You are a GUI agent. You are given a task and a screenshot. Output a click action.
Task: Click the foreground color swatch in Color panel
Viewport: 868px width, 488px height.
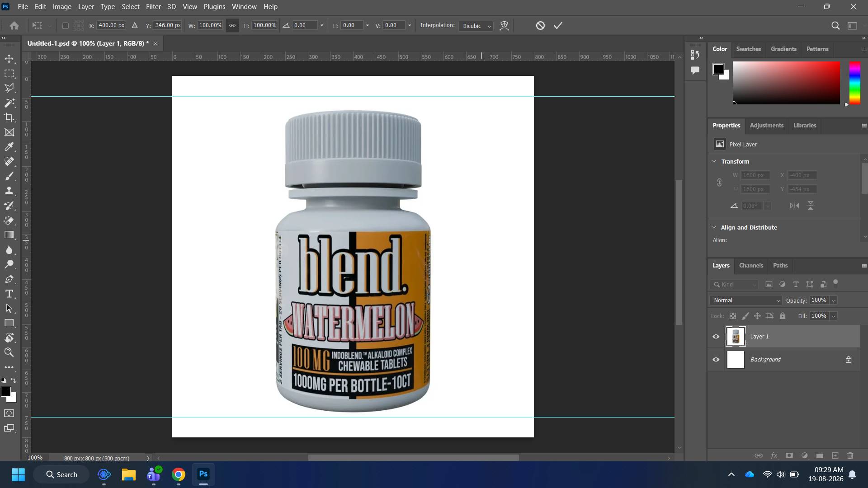tap(718, 69)
